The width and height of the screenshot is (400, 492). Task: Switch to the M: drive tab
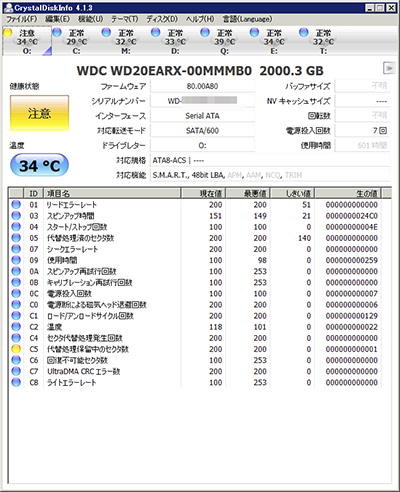tap(126, 42)
